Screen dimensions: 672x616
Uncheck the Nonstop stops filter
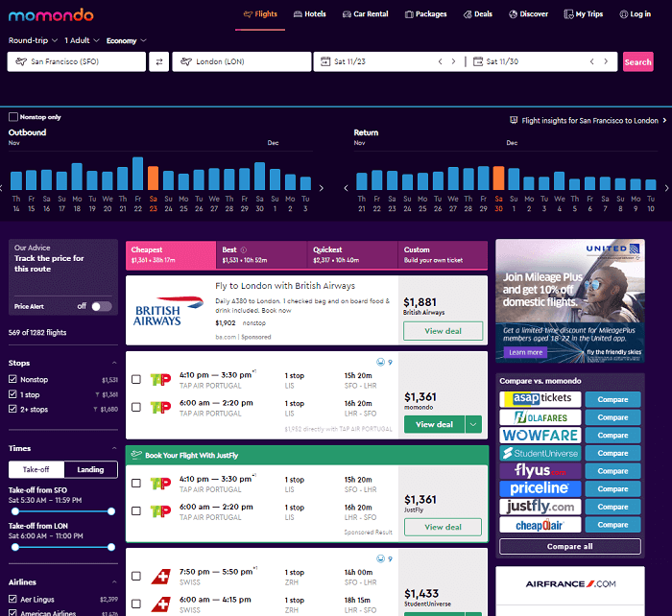[x=12, y=379]
